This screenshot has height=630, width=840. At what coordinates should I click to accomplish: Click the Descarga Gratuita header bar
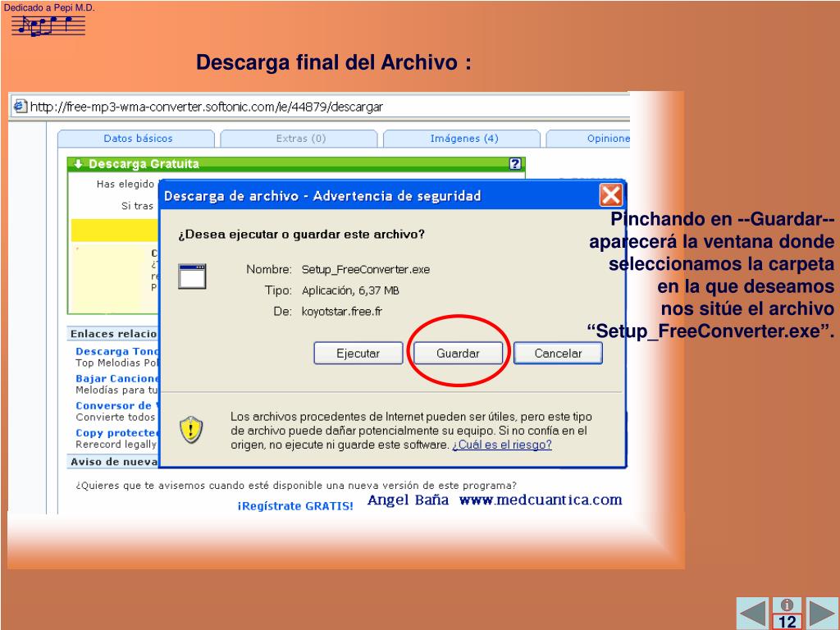tap(296, 164)
